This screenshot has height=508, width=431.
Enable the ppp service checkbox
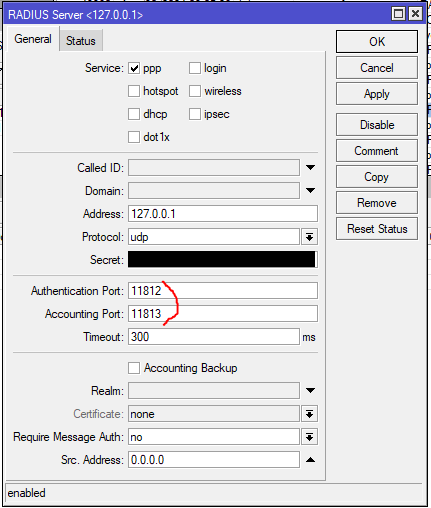pos(134,68)
